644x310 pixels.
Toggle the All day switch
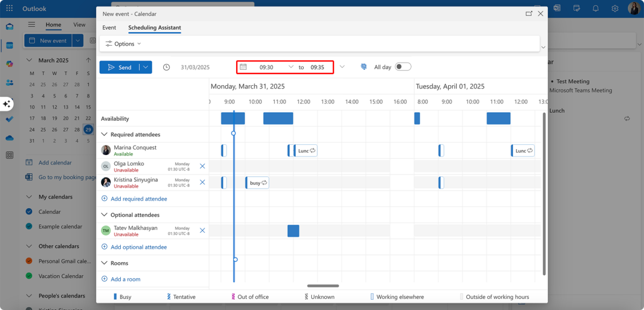(402, 67)
